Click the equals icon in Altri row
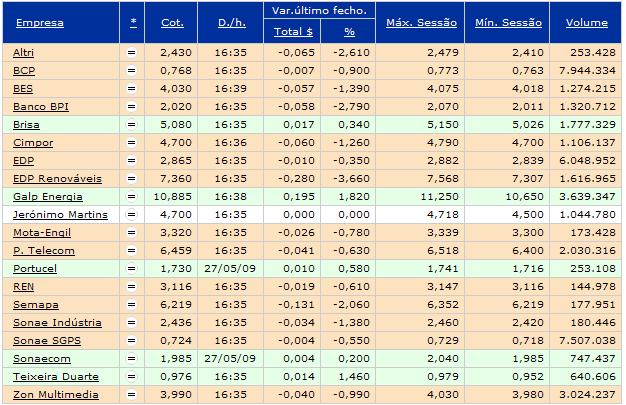The height and width of the screenshot is (405, 626). tap(131, 53)
